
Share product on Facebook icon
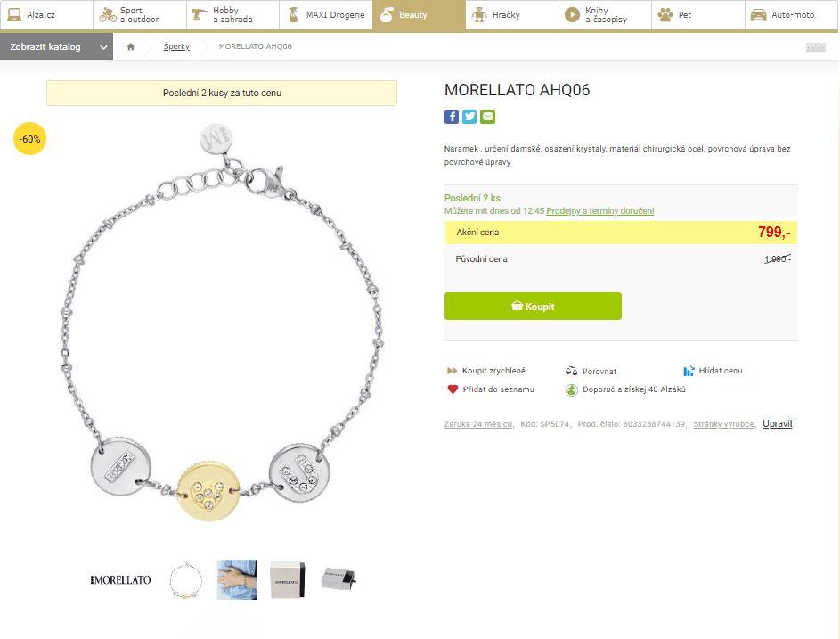click(x=452, y=117)
